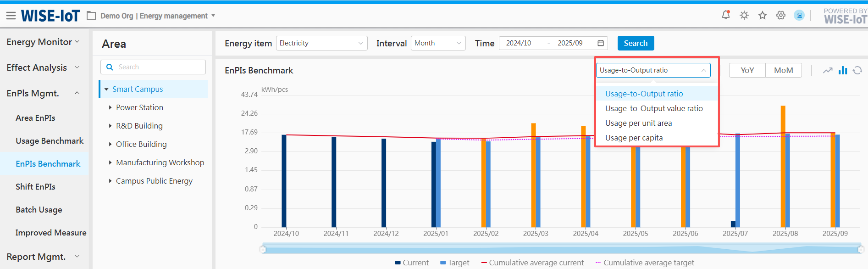
Task: Toggle the Current series in legend
Action: tap(411, 263)
